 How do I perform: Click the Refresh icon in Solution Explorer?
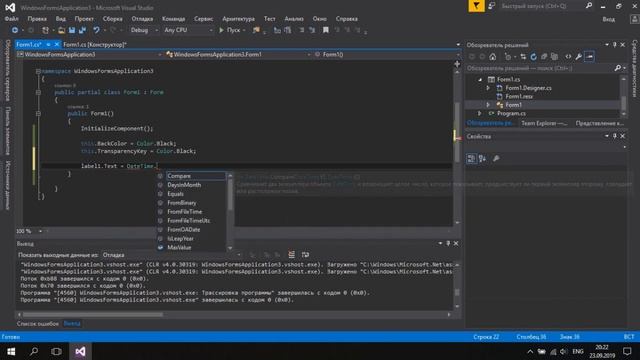(533, 57)
